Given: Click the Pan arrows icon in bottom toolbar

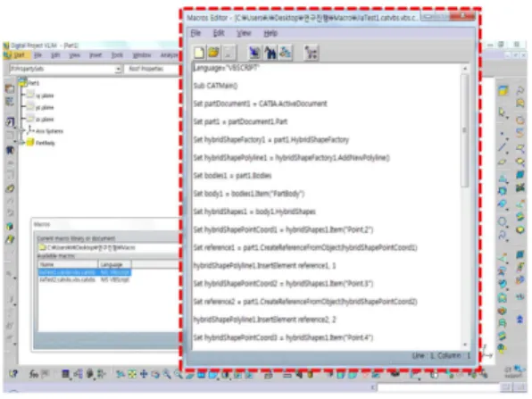Looking at the screenshot, I should (x=144, y=374).
